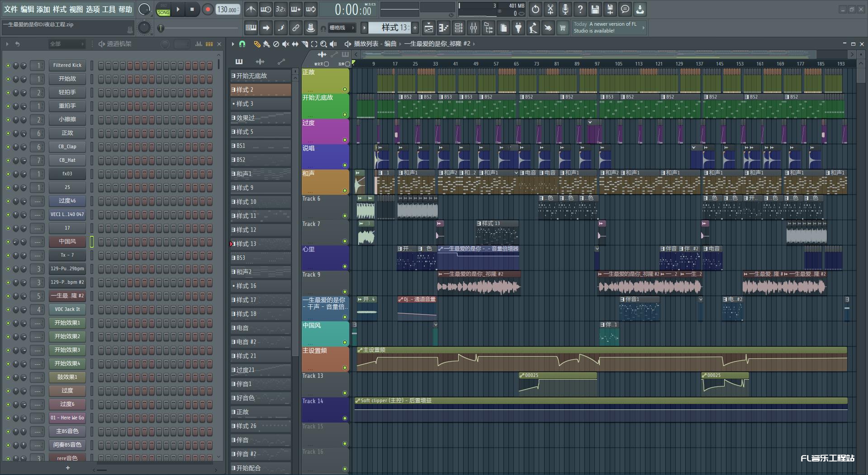Screen dimensions: 868x475
Task: Open the metronome tool in the top toolbar
Action: [x=251, y=9]
